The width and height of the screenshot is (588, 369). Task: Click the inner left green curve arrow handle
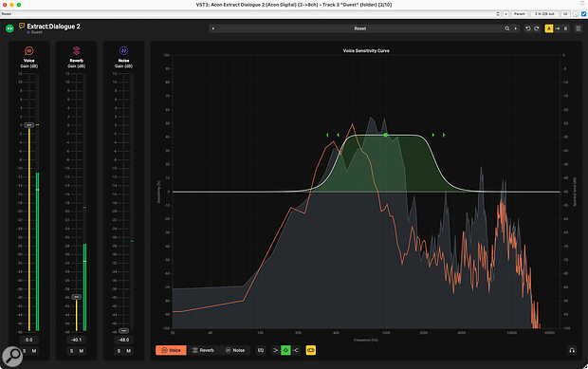[338, 135]
